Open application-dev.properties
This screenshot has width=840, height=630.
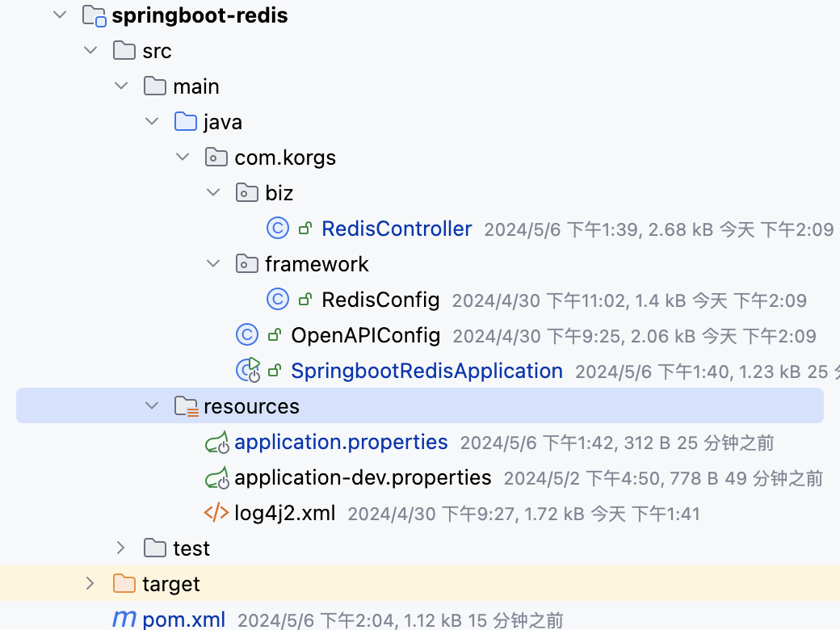point(362,477)
